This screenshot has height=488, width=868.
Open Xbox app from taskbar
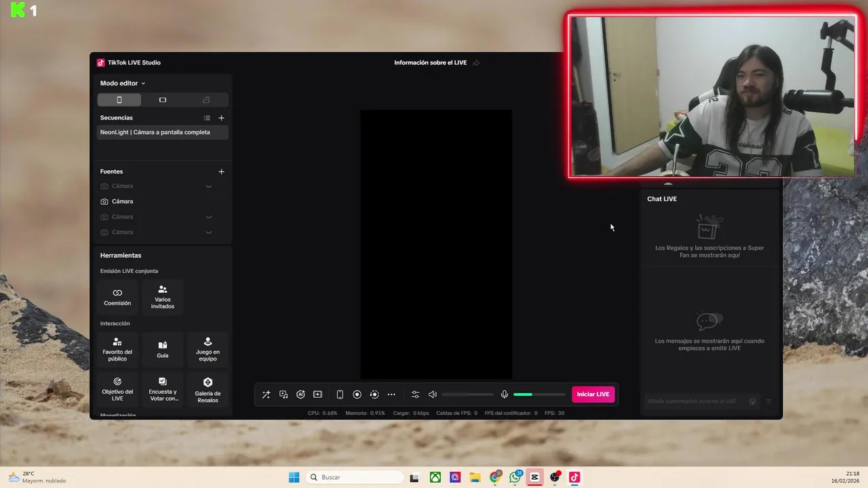pos(435,477)
